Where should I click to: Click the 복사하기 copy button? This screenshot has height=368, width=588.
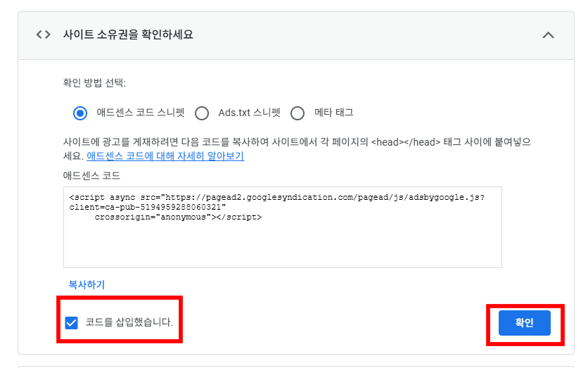(x=87, y=285)
